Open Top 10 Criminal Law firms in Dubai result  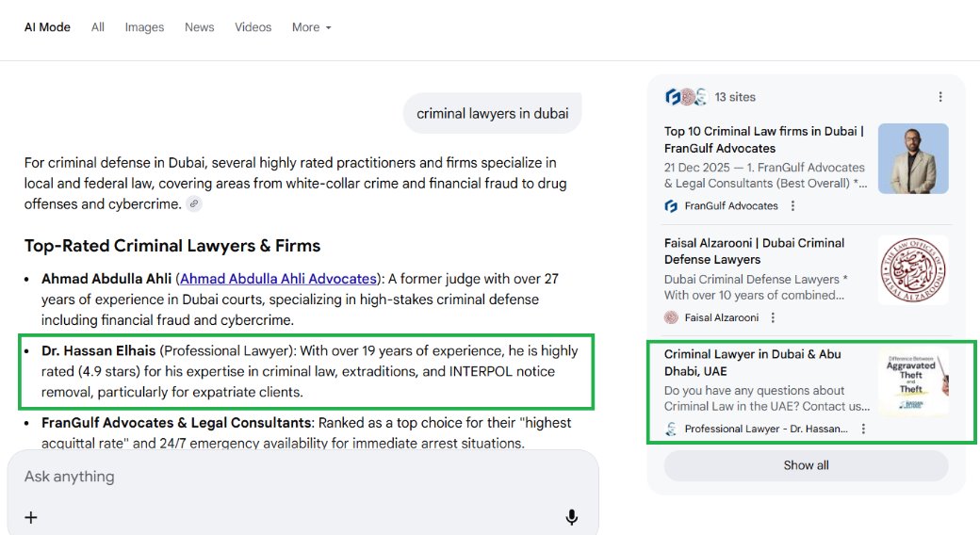point(764,139)
